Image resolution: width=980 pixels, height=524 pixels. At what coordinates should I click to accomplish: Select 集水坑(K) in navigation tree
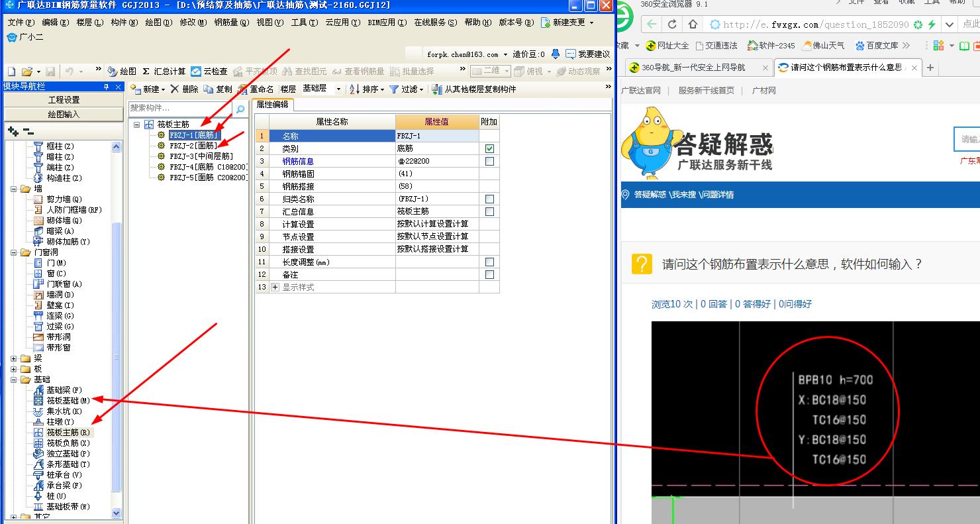58,411
